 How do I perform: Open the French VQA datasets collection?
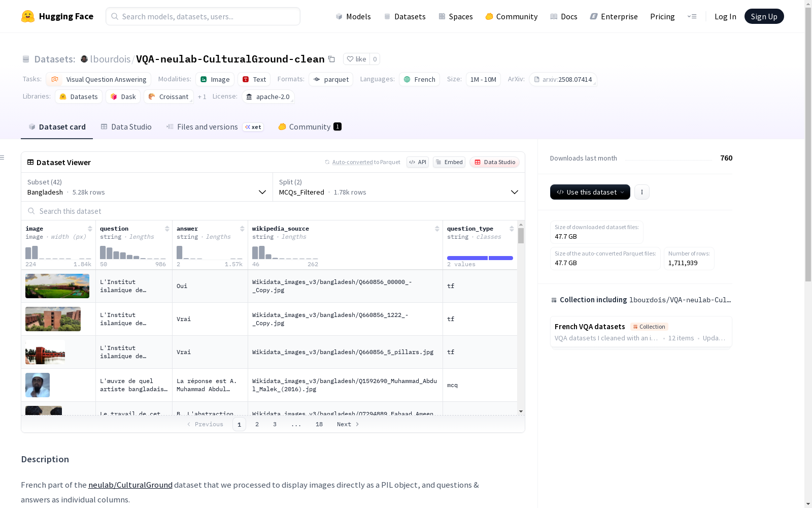click(641, 332)
